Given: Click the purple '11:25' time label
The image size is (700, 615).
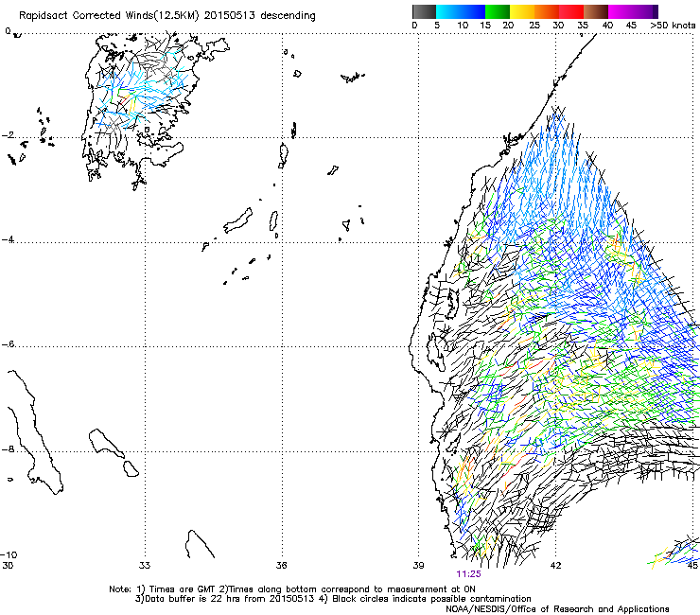Looking at the screenshot, I should (468, 574).
